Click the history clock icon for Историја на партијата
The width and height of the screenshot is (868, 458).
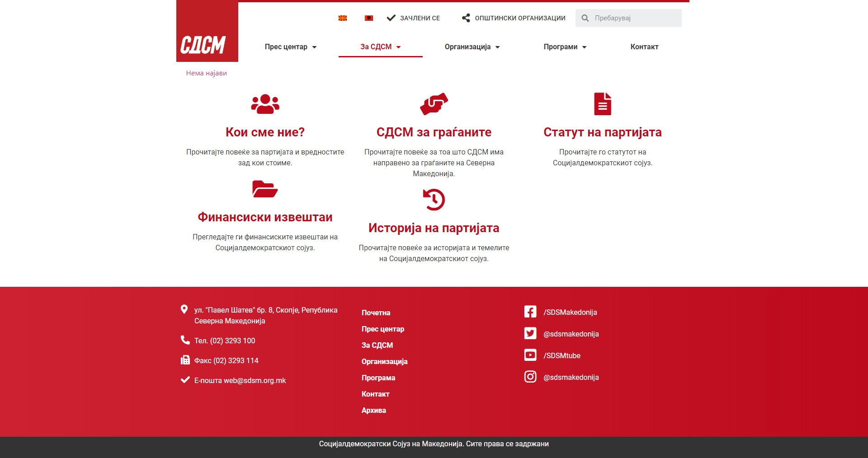[x=434, y=200]
